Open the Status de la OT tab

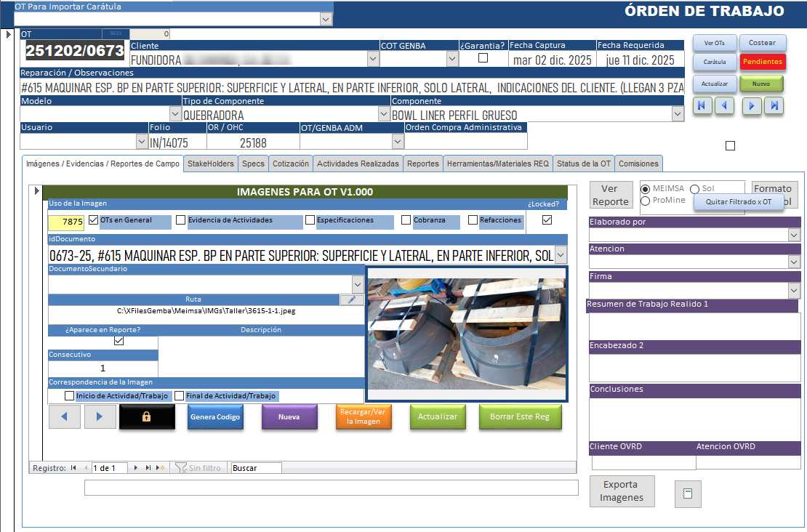[583, 164]
